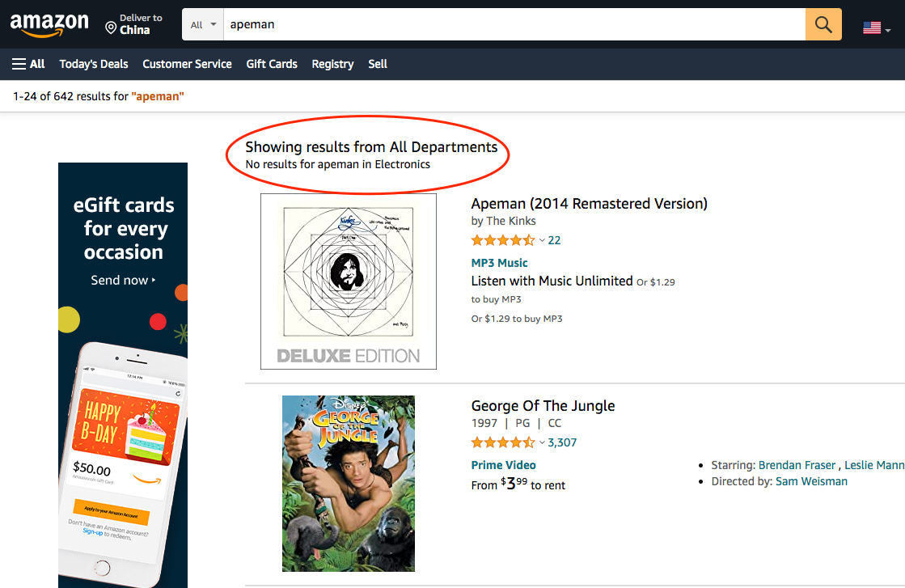
Task: Click the Send now eGift cards link
Action: [123, 281]
